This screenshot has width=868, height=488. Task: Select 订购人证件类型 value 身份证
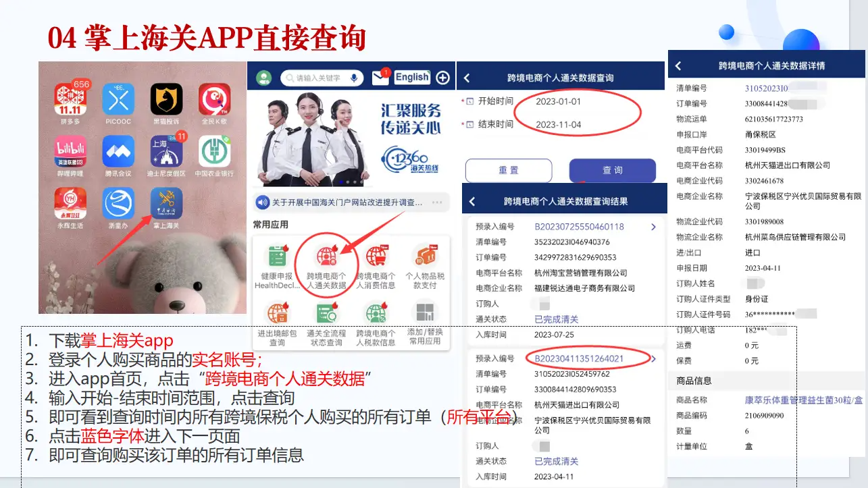pyautogui.click(x=757, y=299)
